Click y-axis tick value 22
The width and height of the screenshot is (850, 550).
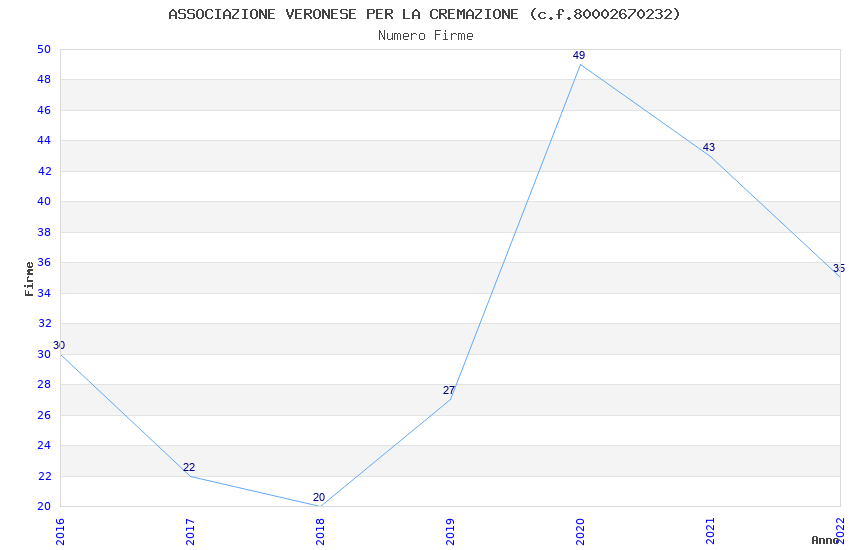tap(44, 476)
